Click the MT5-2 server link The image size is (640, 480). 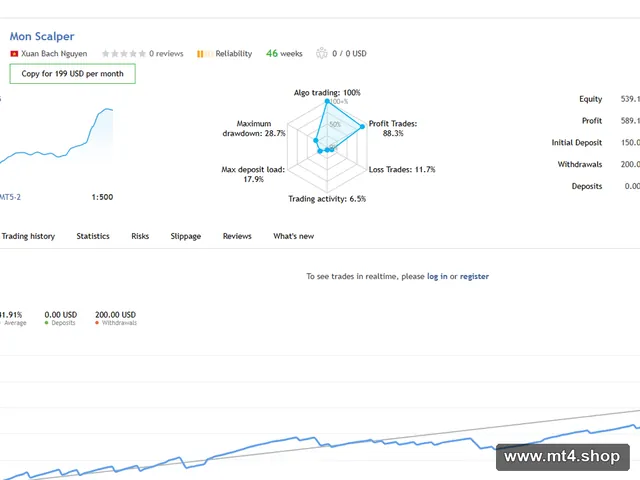click(x=10, y=197)
